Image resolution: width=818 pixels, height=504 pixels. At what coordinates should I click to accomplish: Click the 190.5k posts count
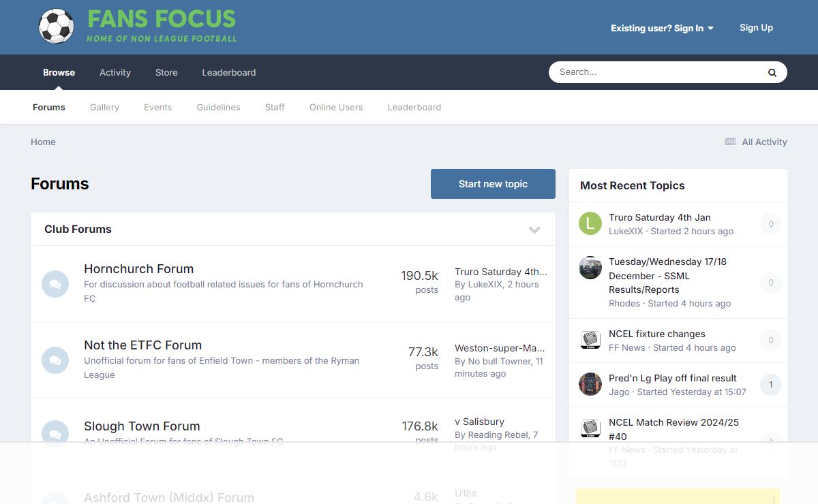(x=419, y=276)
